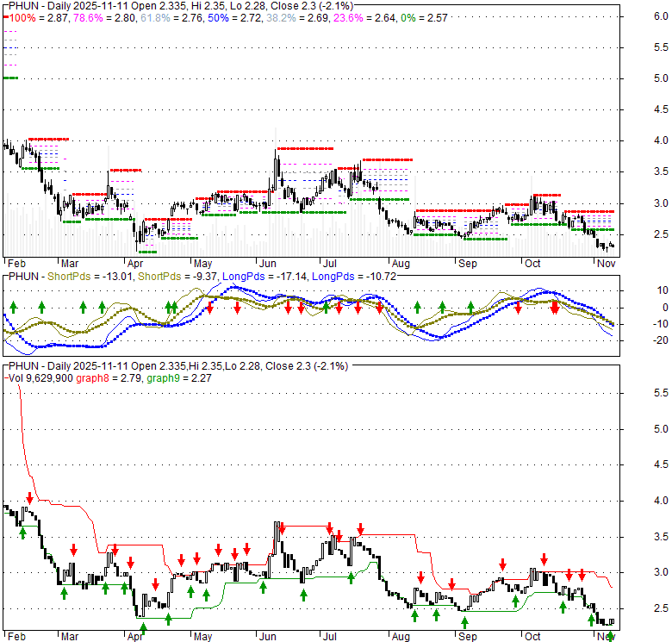Click the Apr label on the top chart time axis

point(135,263)
